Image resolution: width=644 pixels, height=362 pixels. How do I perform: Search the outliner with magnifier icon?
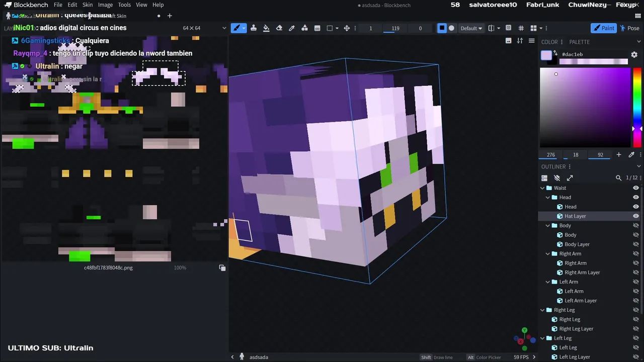619,178
